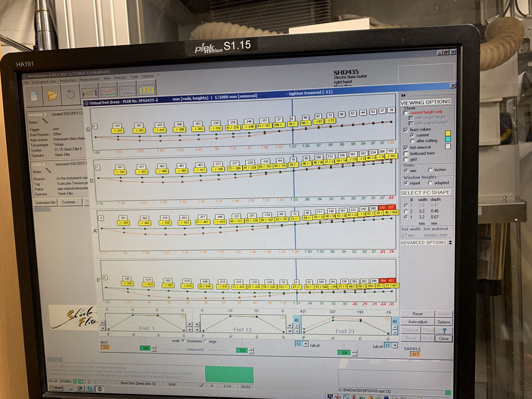Click the green check mark in the status bar
This screenshot has width=532, height=399.
click(x=202, y=385)
